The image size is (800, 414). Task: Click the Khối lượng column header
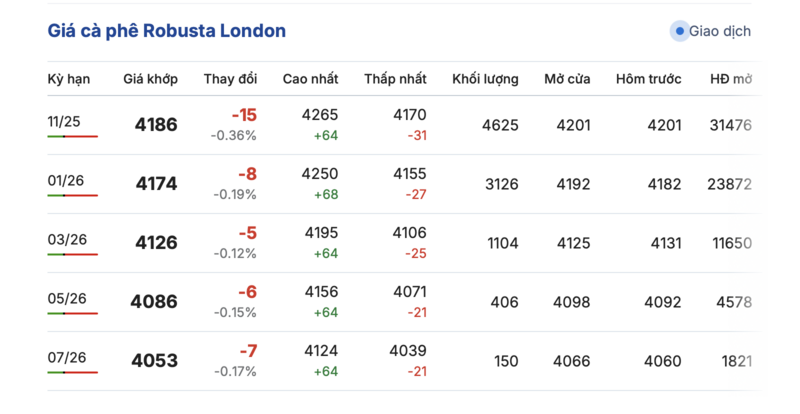click(x=485, y=78)
